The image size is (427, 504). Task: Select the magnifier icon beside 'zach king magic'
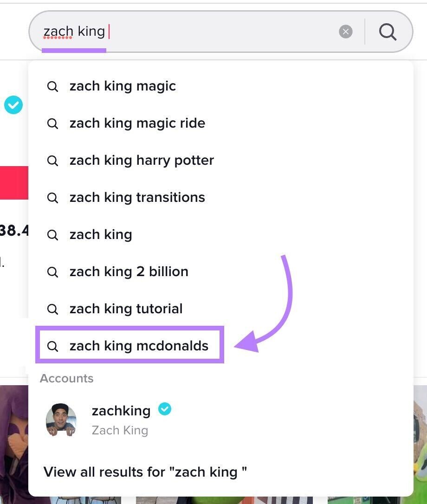(x=52, y=86)
